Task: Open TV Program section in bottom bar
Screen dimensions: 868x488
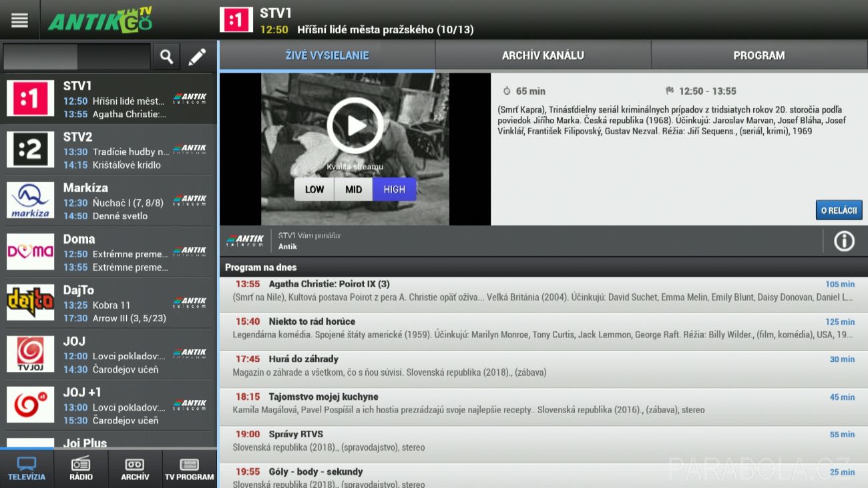Action: coord(190,469)
